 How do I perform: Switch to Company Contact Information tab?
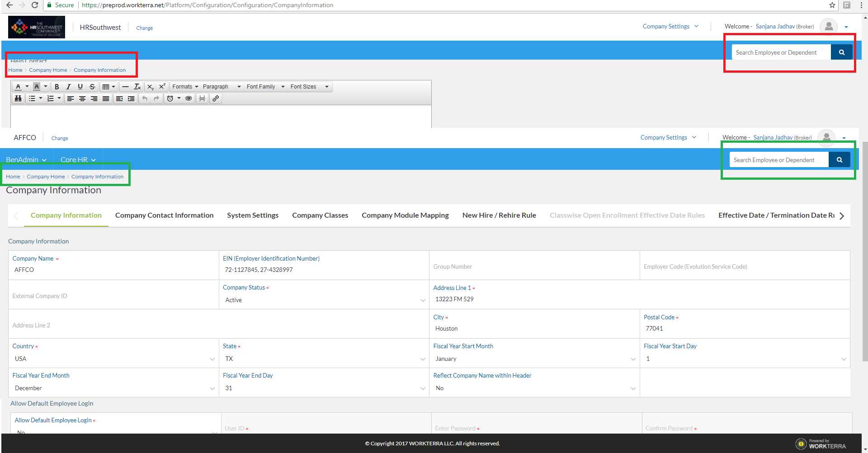coord(164,215)
